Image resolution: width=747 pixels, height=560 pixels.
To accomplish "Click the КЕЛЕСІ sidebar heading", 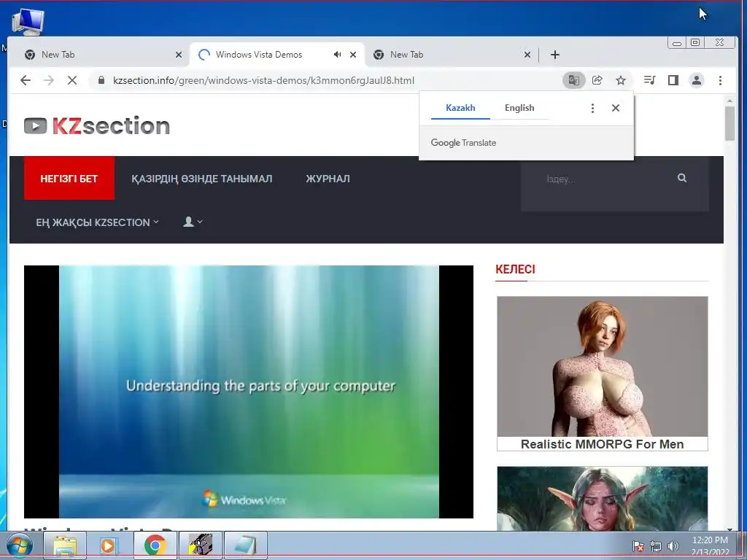I will (515, 269).
